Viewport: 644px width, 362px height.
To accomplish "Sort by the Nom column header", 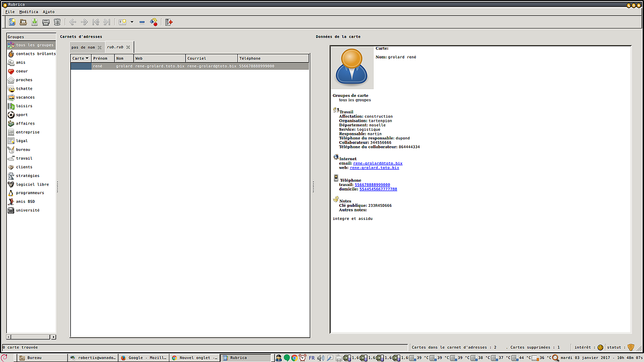I will [x=124, y=58].
